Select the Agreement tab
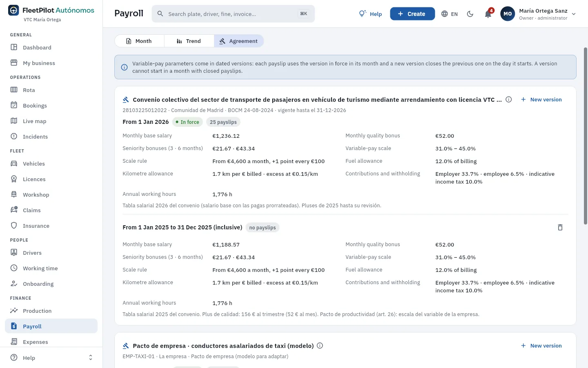The height and width of the screenshot is (368, 588). tap(238, 41)
